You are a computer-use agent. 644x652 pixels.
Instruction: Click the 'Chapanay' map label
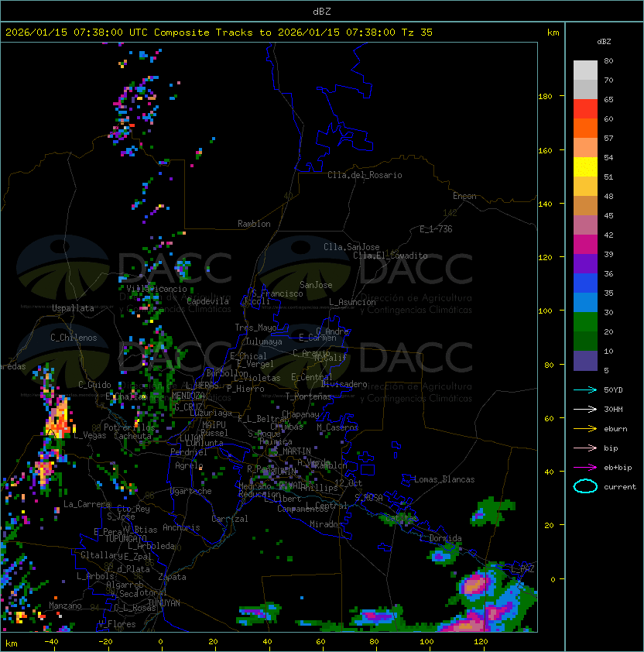click(300, 414)
